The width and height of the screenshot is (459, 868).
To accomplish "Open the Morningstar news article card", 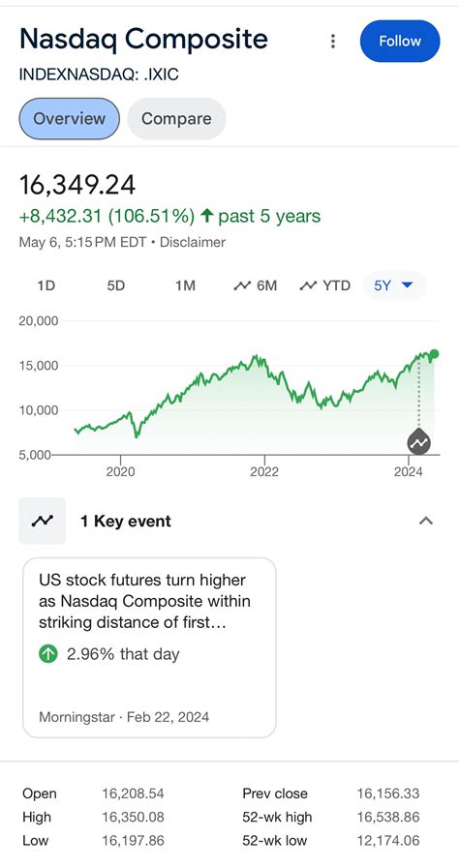I will 149,647.
